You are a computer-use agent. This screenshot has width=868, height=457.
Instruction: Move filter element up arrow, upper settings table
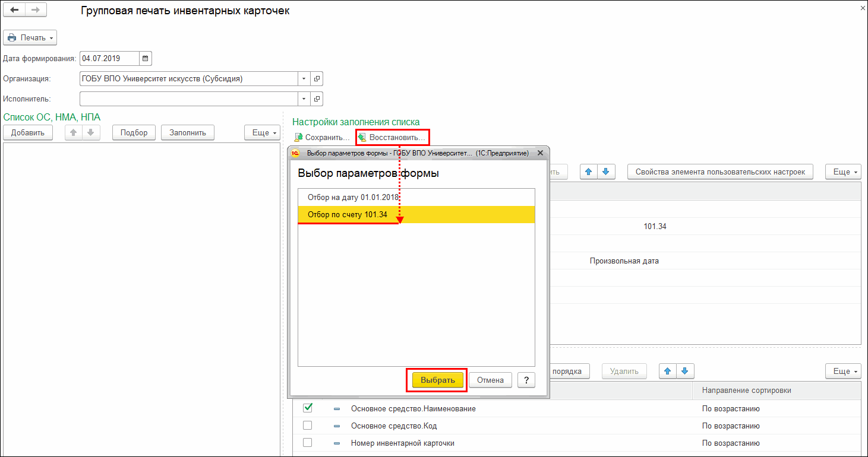589,172
